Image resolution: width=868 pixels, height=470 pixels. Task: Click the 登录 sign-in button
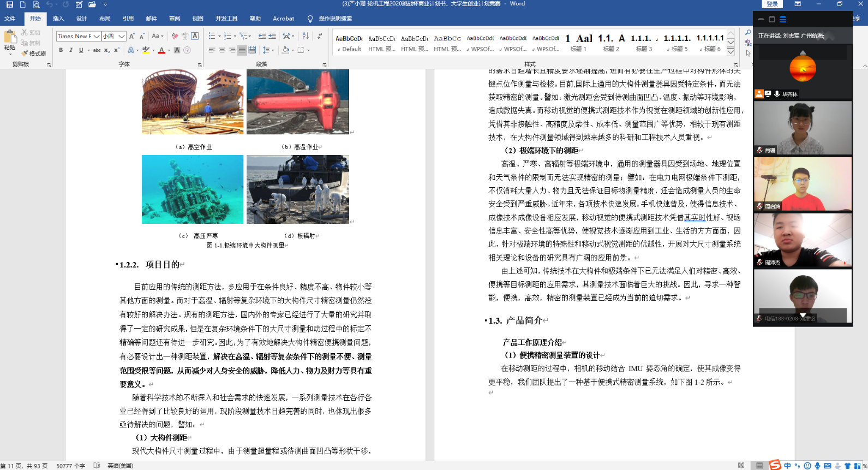tap(772, 4)
